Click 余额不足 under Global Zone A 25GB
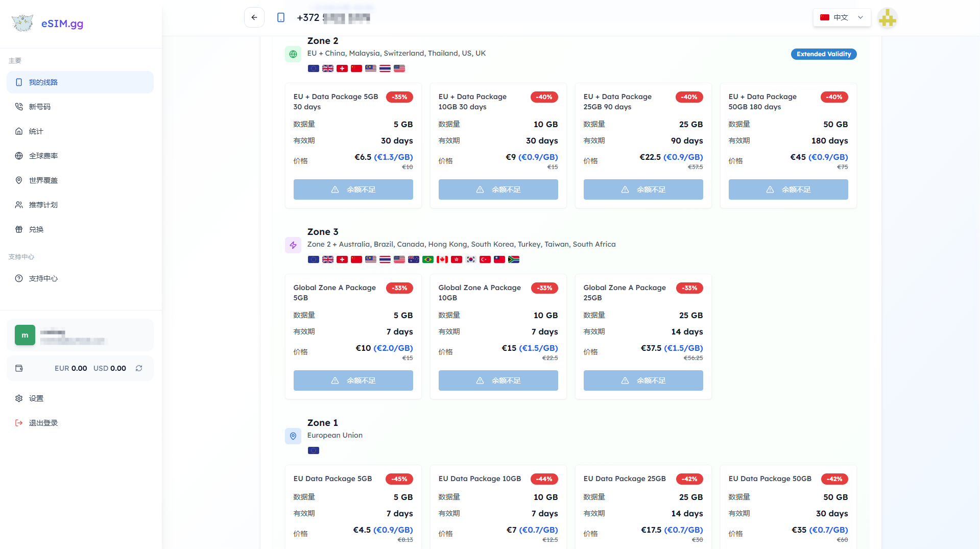 click(x=643, y=380)
